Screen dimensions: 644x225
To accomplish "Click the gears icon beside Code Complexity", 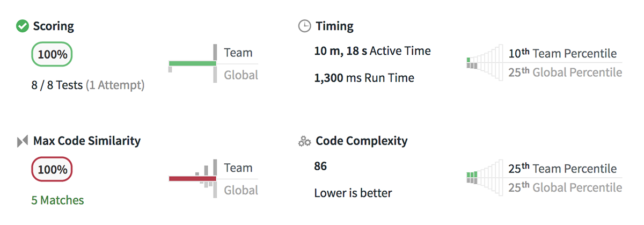I will point(304,141).
